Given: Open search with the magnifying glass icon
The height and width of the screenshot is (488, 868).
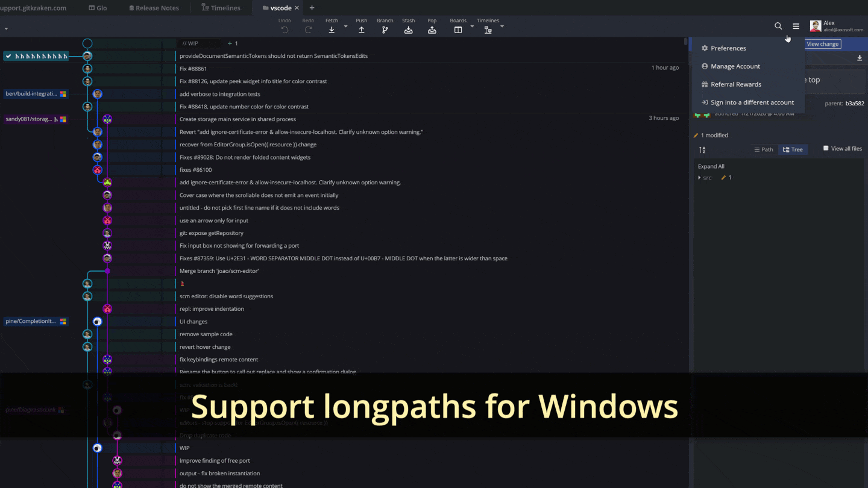Looking at the screenshot, I should 778,26.
